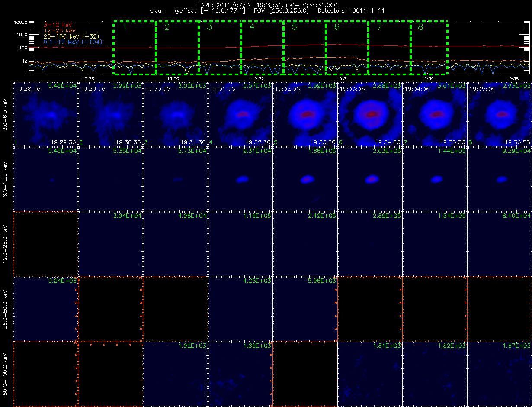Click the 3.0-6.0 keV row label
Viewport: 532px width, 407px height.
tap(5, 114)
